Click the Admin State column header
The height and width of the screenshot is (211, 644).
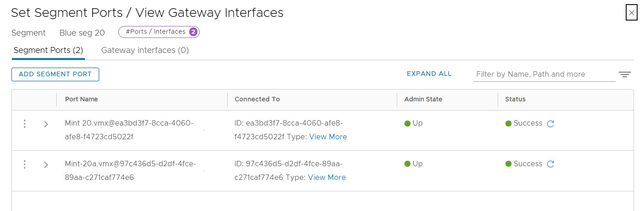(423, 99)
